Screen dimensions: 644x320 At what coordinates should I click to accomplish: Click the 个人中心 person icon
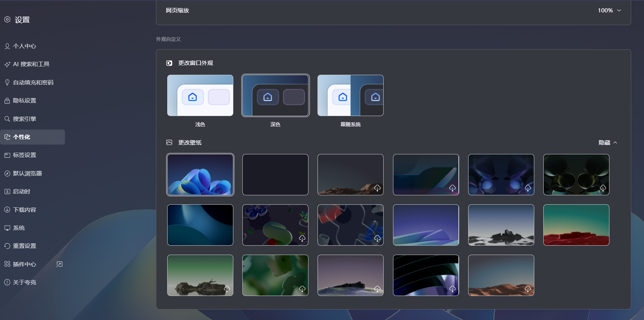[7, 46]
